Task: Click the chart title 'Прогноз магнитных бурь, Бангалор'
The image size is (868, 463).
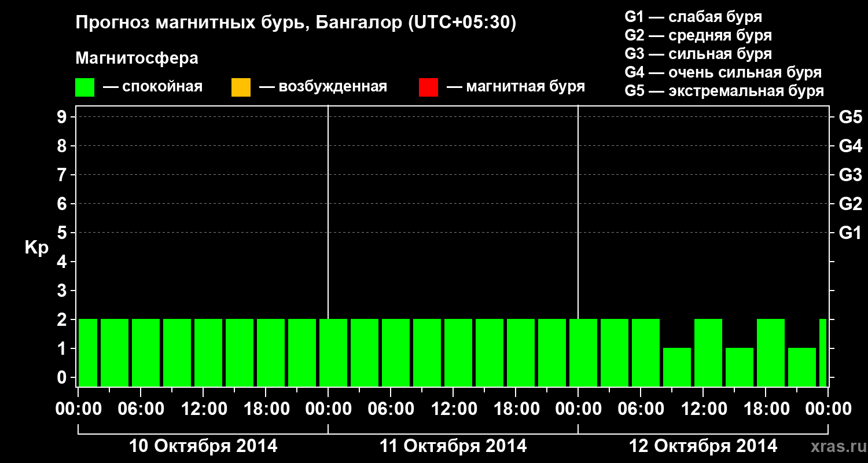Action: [x=239, y=24]
